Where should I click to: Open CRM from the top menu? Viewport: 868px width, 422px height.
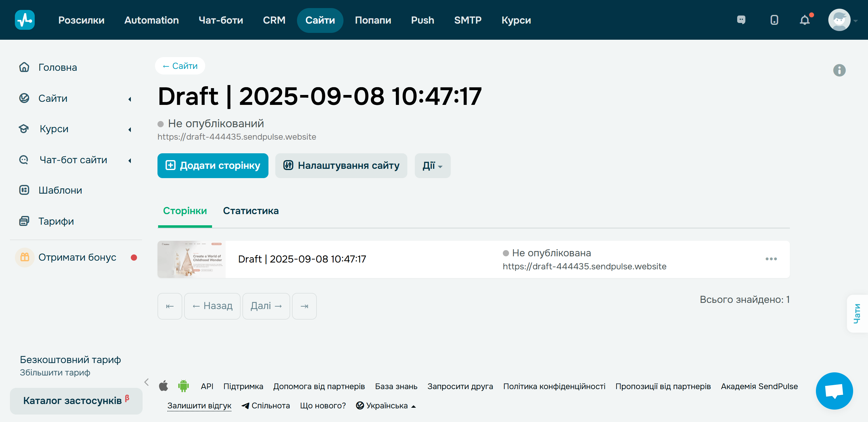click(x=274, y=20)
